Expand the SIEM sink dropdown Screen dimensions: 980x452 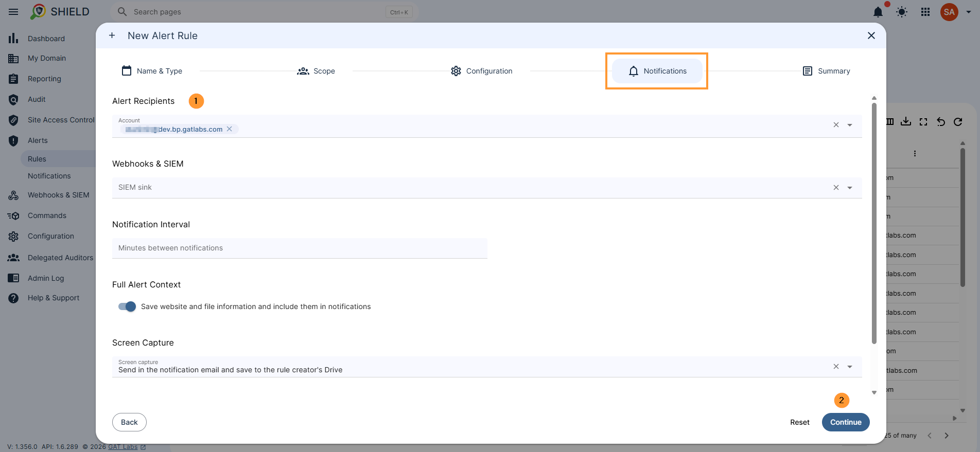(850, 188)
